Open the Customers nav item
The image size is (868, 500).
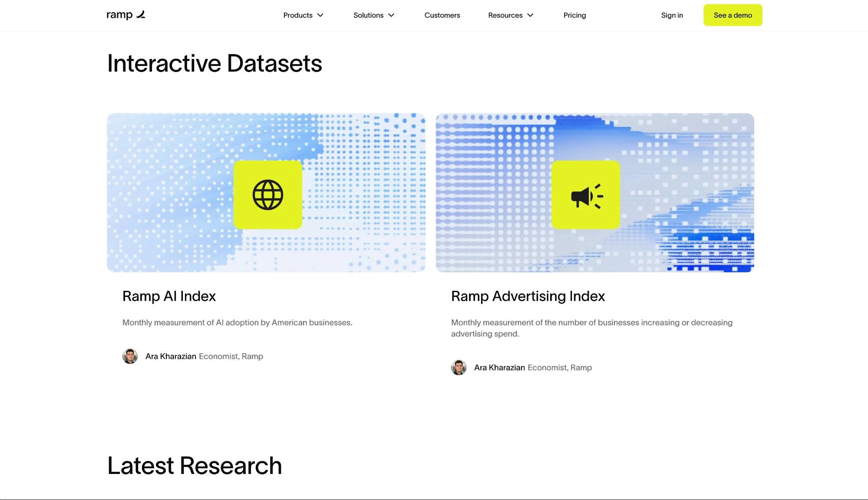tap(442, 15)
